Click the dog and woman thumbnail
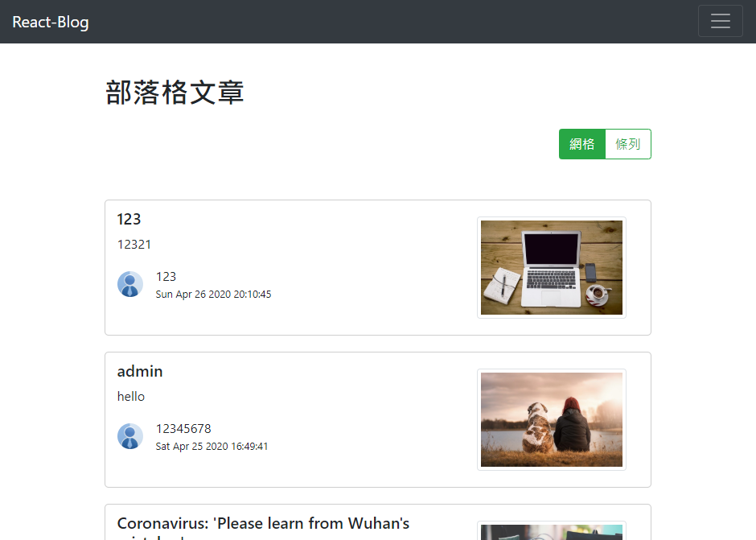Image resolution: width=756 pixels, height=540 pixels. coord(552,419)
